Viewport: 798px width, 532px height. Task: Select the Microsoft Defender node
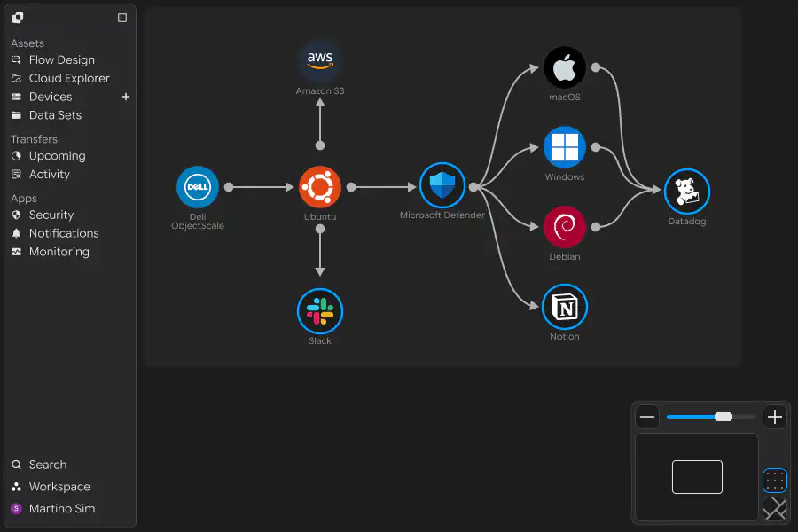click(442, 185)
